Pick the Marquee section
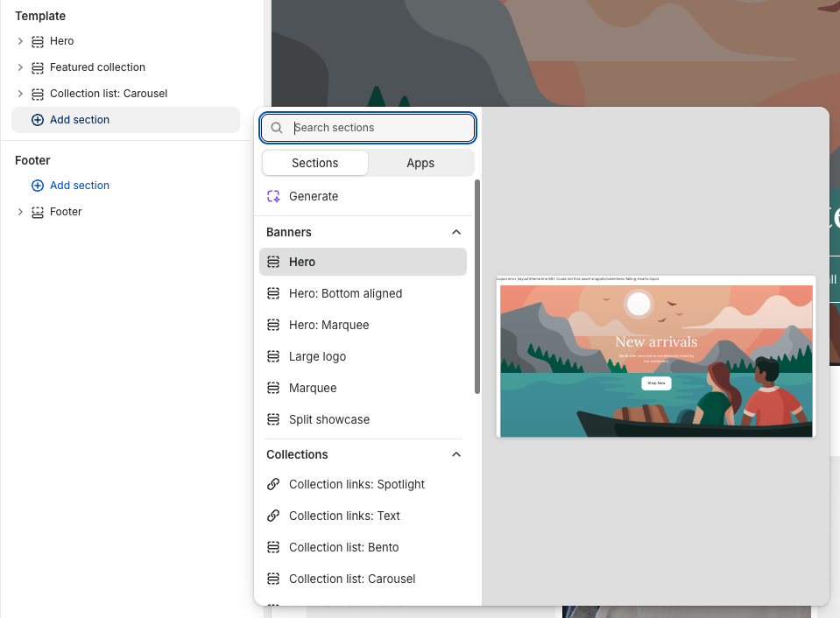The image size is (840, 618). [363, 389]
